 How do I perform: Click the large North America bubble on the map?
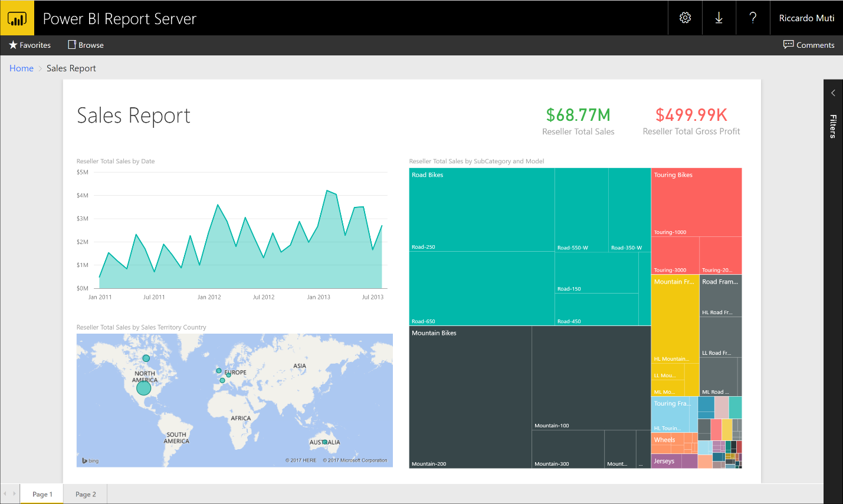(x=143, y=388)
